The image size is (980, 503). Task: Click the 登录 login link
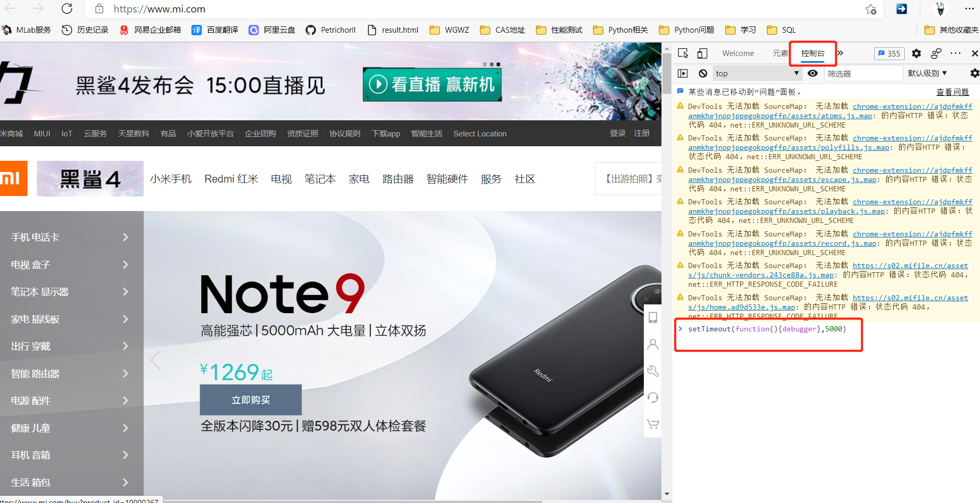(x=617, y=133)
